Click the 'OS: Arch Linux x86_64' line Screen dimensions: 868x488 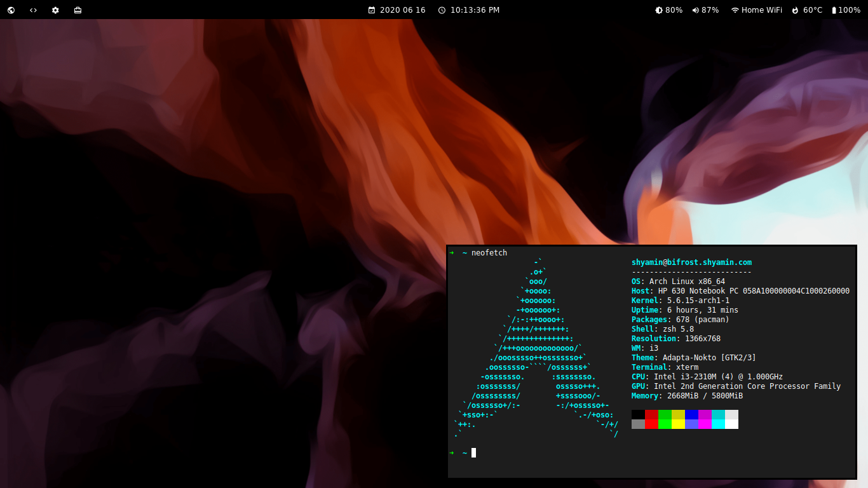(678, 281)
